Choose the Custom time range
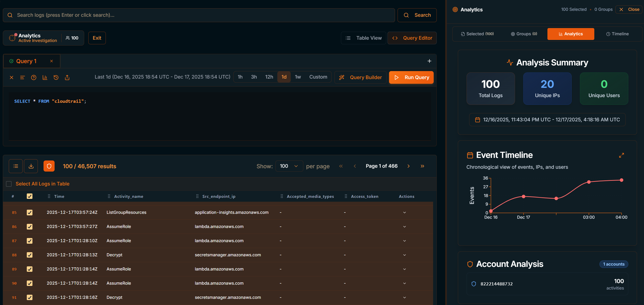Screen dimensions: 644x305 coord(318,77)
